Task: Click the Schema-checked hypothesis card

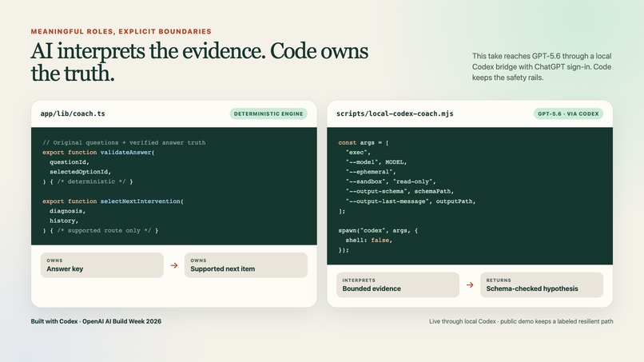Action: pyautogui.click(x=541, y=284)
